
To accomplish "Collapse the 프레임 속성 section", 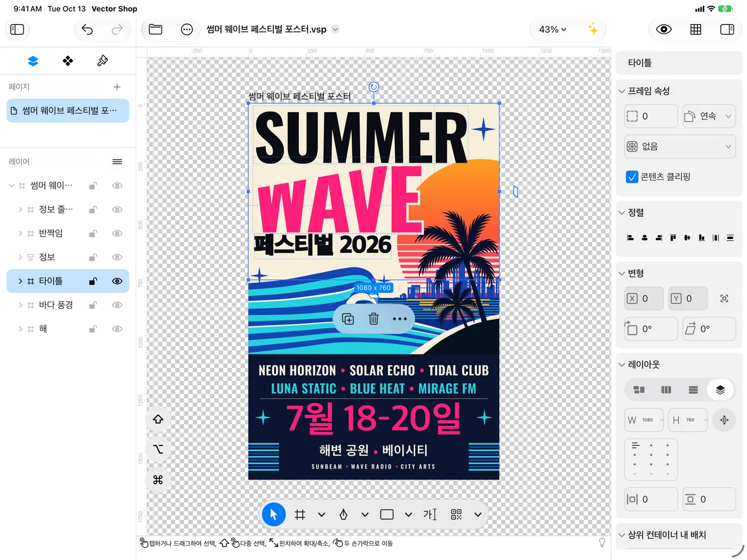I will click(622, 91).
